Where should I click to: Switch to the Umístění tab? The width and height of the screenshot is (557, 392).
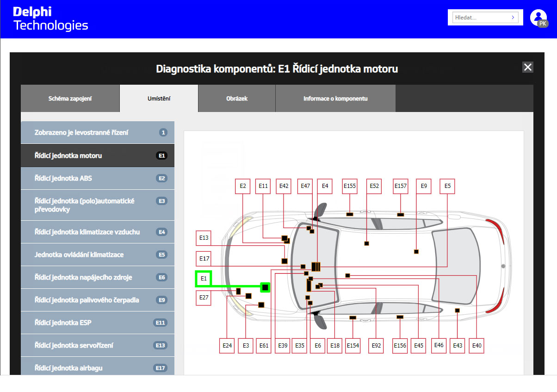click(159, 98)
